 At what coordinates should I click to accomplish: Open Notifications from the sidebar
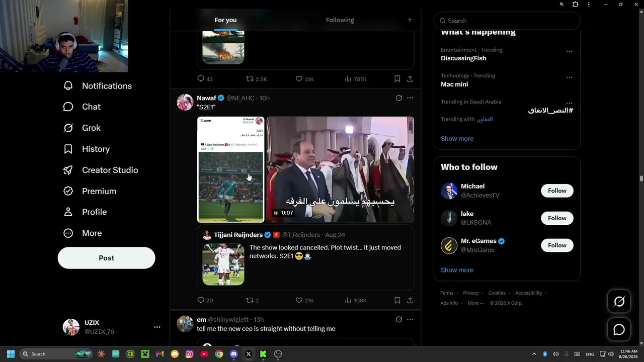click(98, 86)
